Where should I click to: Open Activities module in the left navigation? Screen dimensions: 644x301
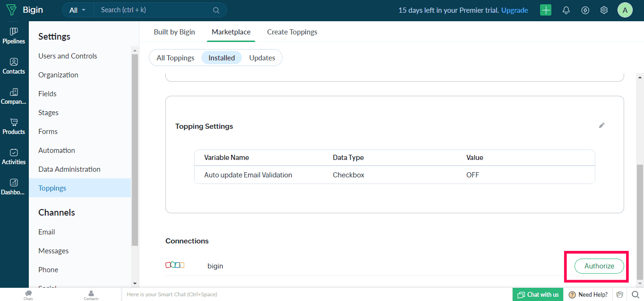[x=14, y=156]
